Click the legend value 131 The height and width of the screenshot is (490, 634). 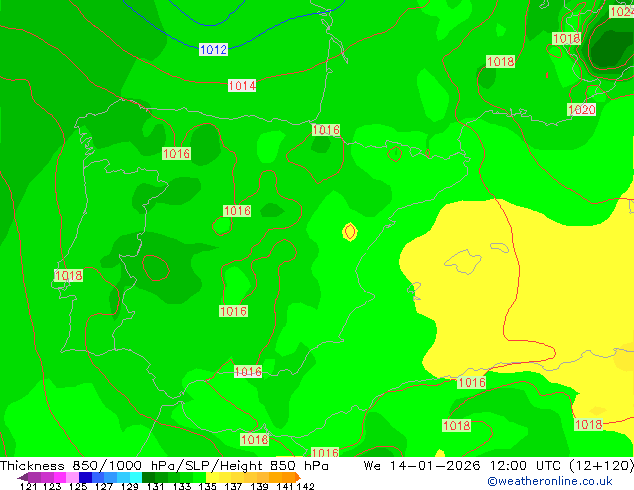pos(155,486)
